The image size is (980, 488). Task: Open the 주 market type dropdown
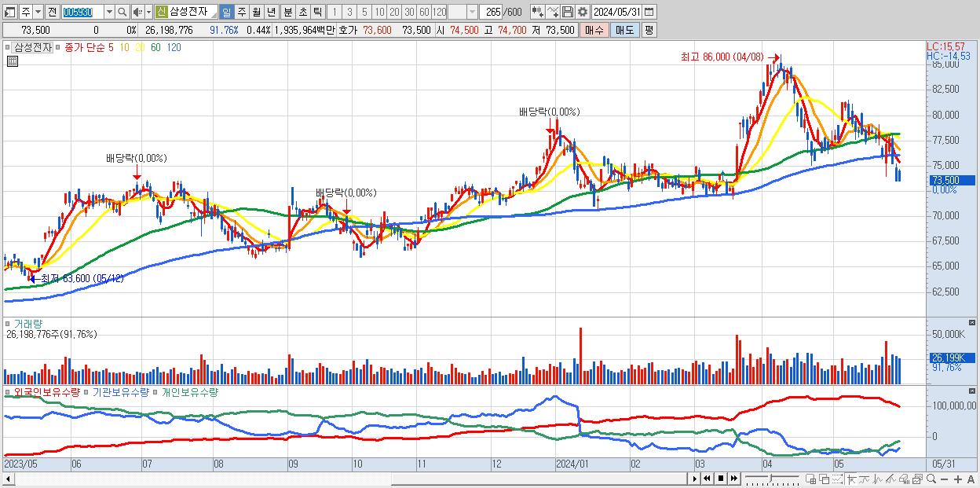pos(38,12)
